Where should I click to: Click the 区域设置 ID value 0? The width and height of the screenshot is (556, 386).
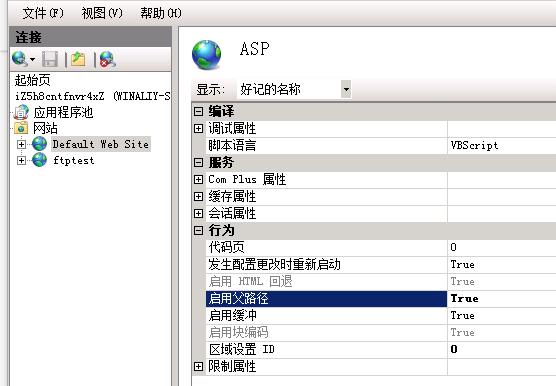(x=501, y=349)
